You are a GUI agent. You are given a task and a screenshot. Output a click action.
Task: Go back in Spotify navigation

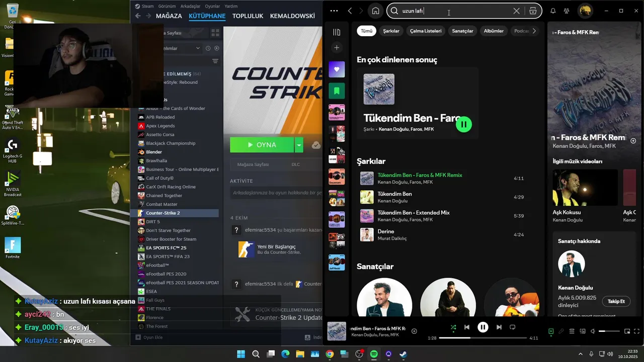coord(350,11)
